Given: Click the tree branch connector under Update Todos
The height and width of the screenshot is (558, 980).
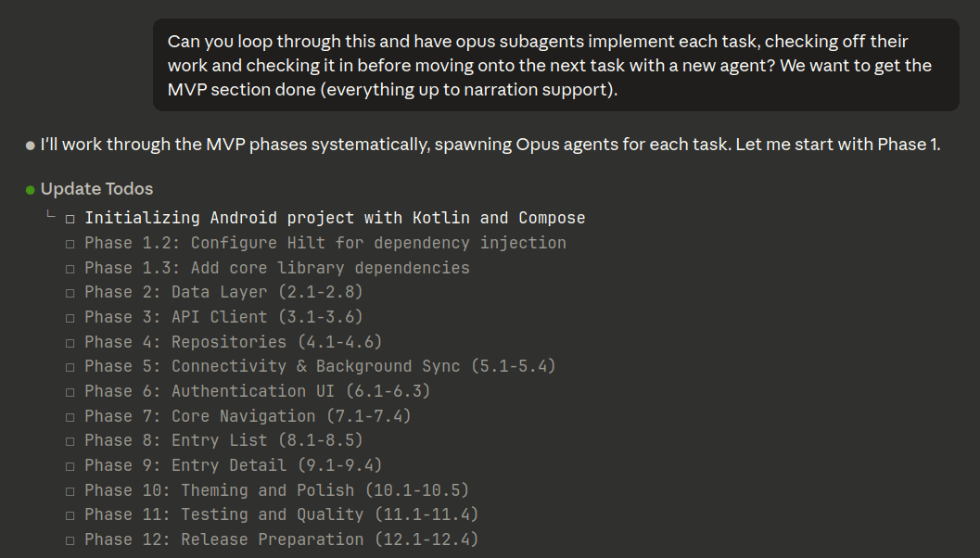Looking at the screenshot, I should tap(51, 216).
